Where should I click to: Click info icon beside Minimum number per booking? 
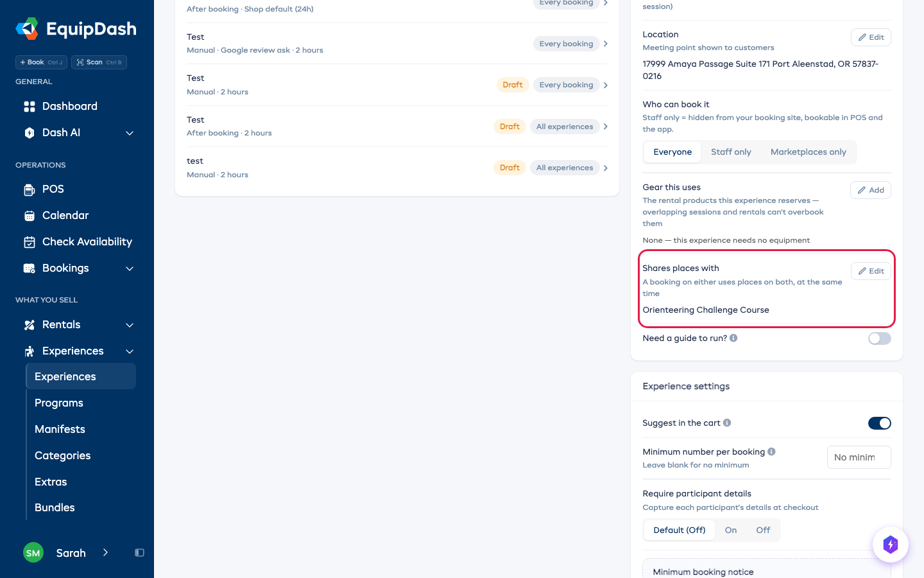point(771,451)
